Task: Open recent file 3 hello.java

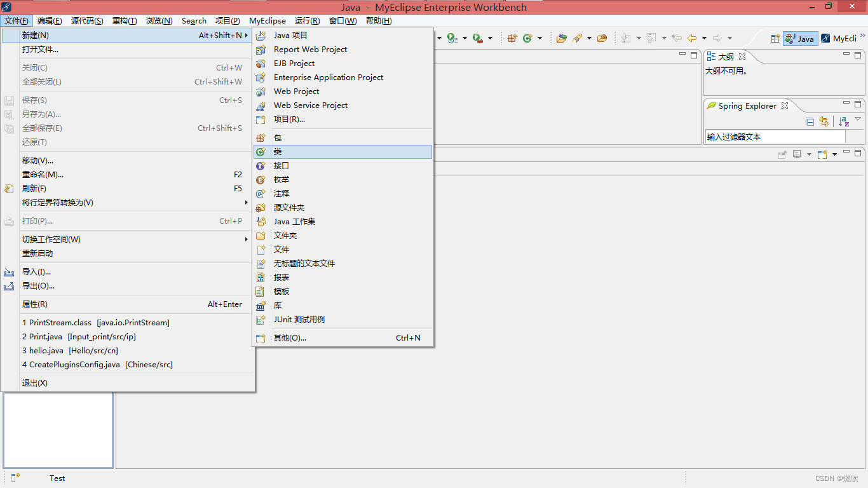Action: tap(127, 350)
